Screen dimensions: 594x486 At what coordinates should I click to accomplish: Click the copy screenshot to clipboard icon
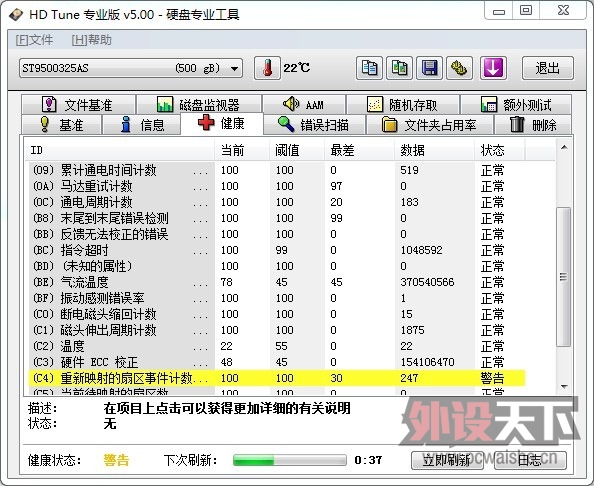(x=399, y=68)
